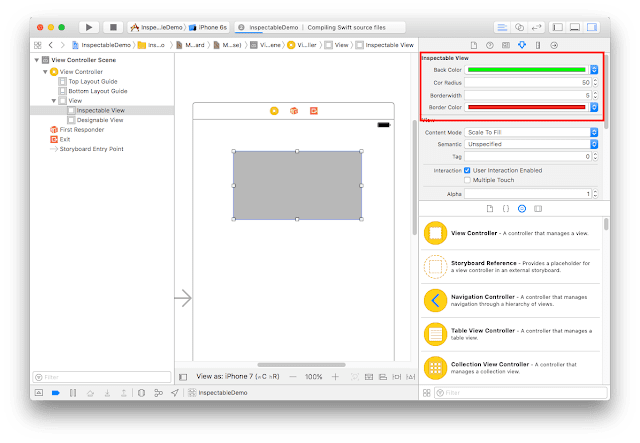Open the Back Color dropdown menu
Image resolution: width=640 pixels, height=443 pixels.
[x=594, y=70]
